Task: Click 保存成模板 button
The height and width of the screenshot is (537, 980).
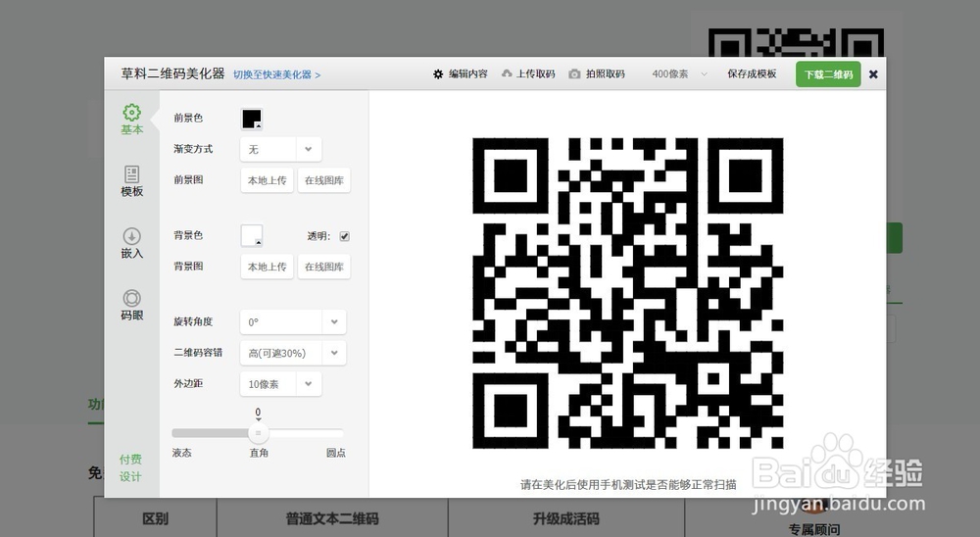Action: coord(752,73)
